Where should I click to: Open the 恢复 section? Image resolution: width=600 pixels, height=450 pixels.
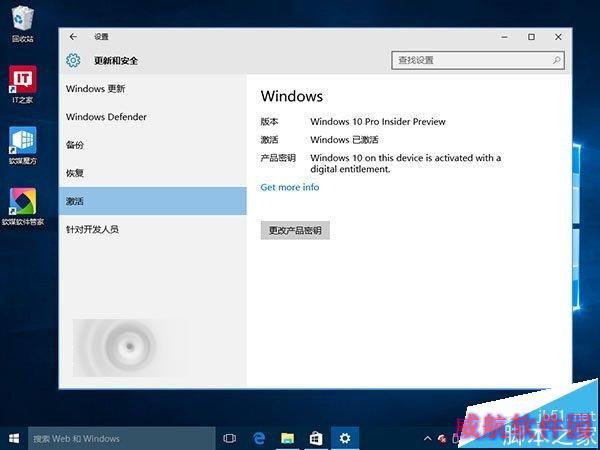pyautogui.click(x=153, y=173)
